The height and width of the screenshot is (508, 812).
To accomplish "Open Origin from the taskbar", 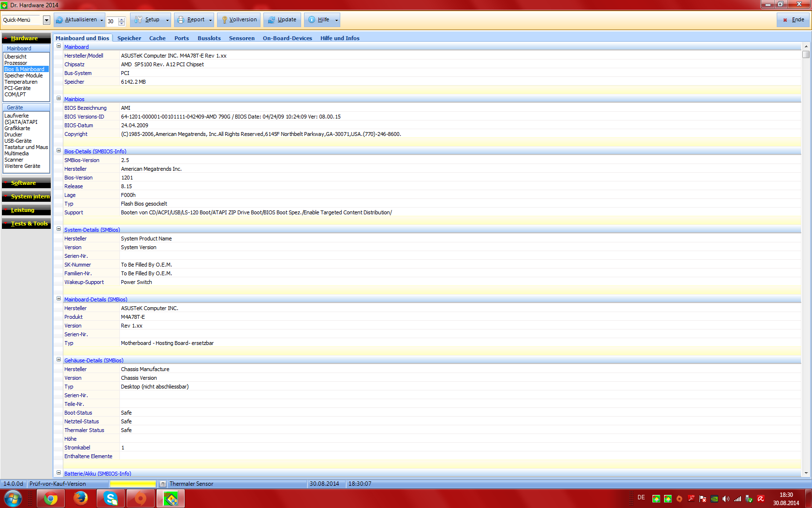I will point(141,498).
